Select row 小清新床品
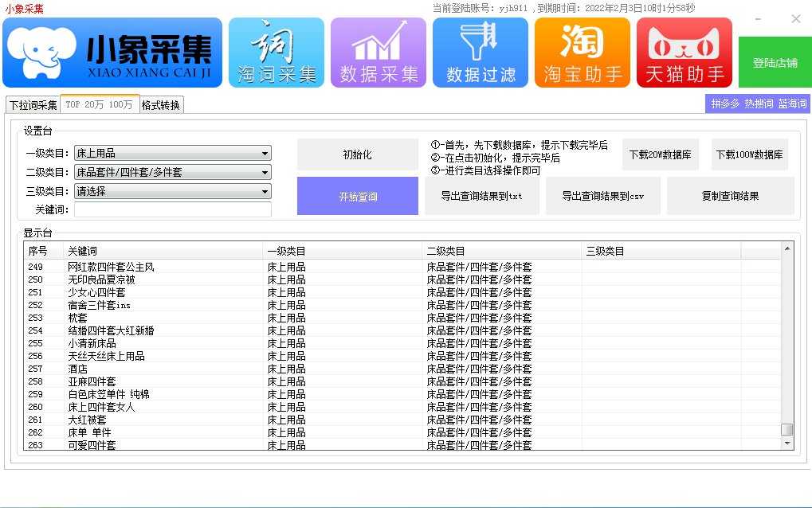Screen dimensions: 812x508 click(x=402, y=343)
